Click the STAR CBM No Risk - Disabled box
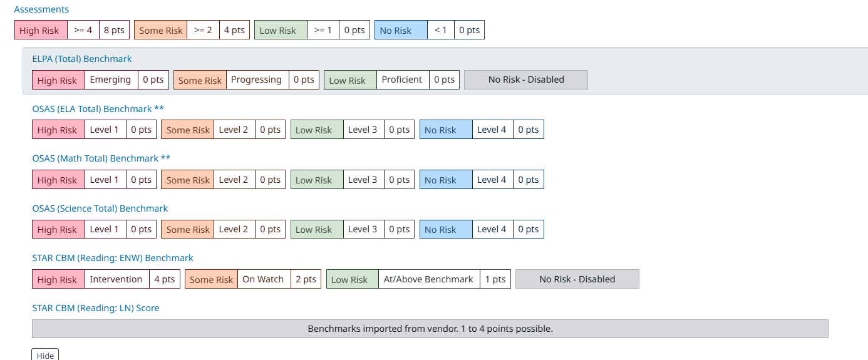Screen dimensions: 868x360 [x=577, y=279]
